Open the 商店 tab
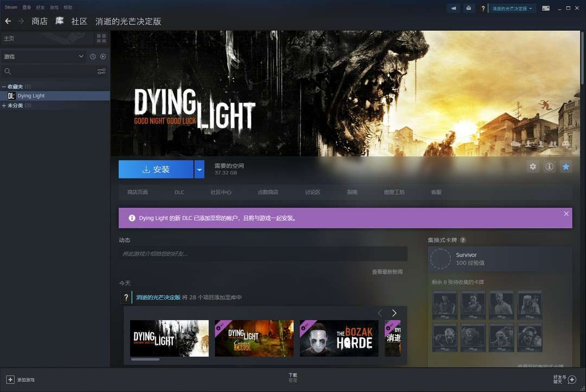 click(x=39, y=21)
